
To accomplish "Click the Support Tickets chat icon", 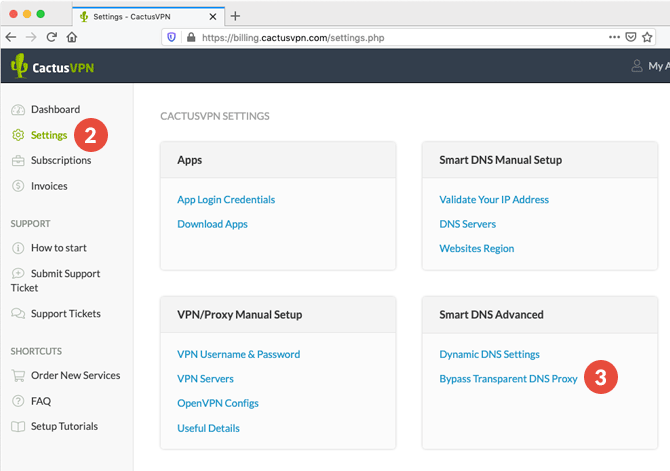I will 18,313.
